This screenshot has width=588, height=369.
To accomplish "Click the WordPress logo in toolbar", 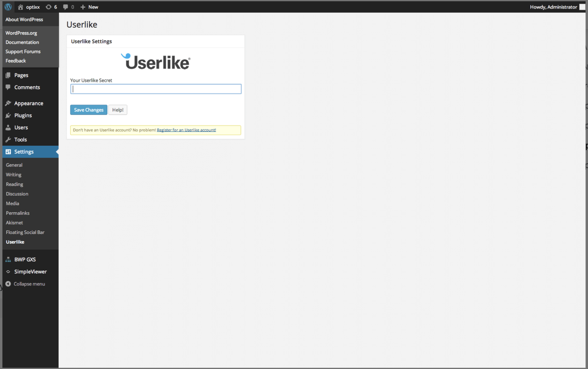I will tap(8, 7).
